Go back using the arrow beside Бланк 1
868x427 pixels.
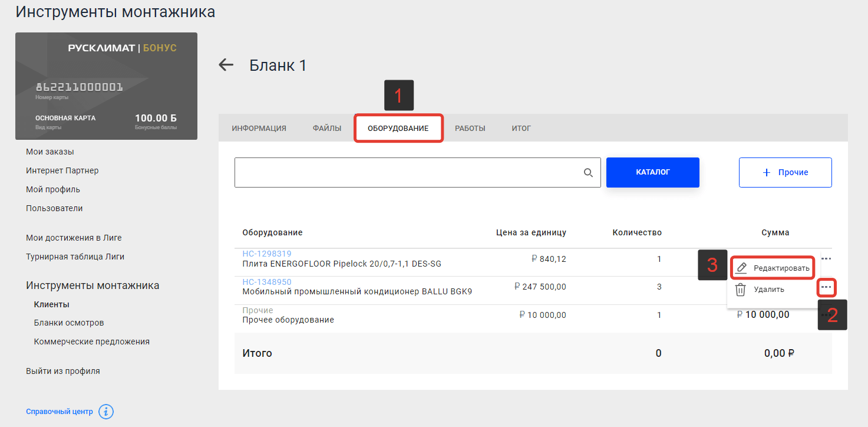226,65
